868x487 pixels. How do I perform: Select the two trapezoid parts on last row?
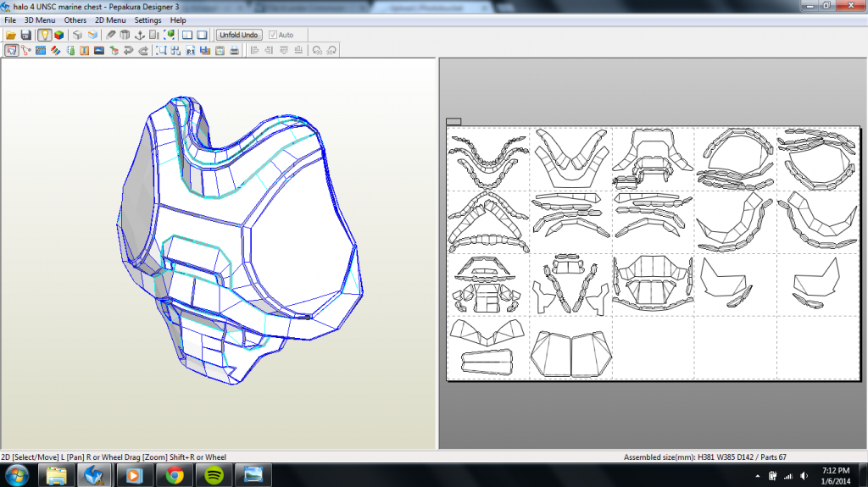click(570, 354)
